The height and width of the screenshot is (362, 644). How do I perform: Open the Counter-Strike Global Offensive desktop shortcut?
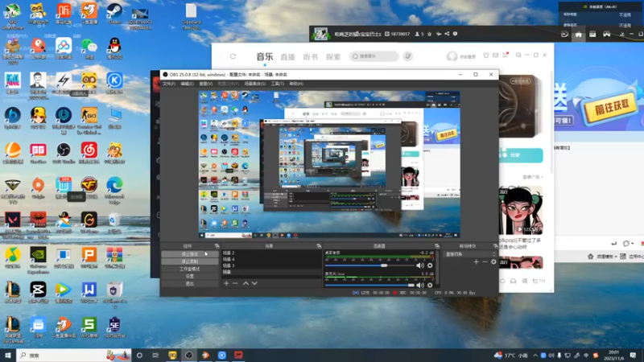tap(89, 120)
